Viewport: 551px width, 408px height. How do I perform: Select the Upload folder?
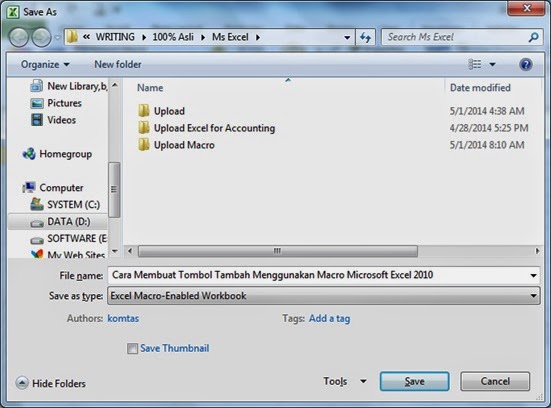(x=162, y=111)
